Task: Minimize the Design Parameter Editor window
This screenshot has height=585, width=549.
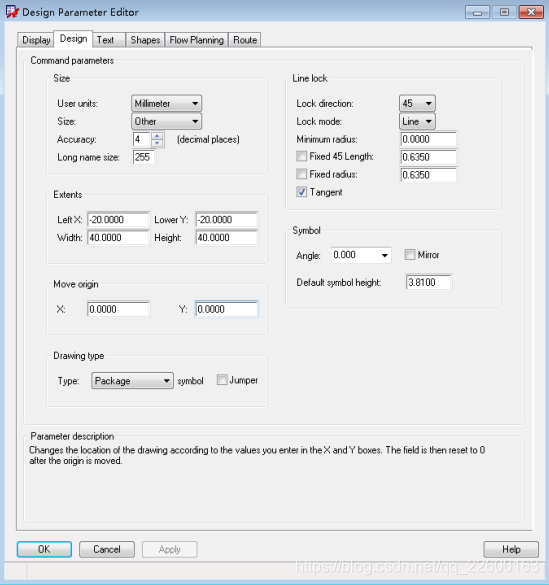Action: coord(477,12)
